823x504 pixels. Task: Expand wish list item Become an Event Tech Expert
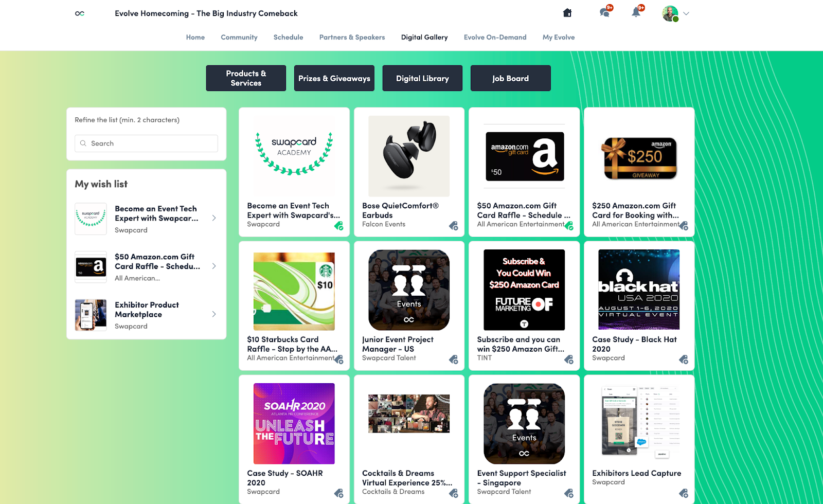tap(214, 218)
